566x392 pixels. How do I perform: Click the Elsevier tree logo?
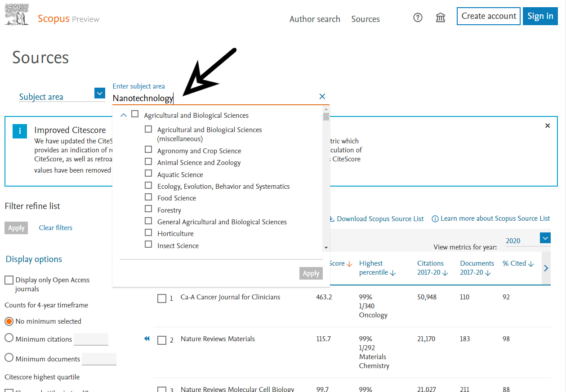pyautogui.click(x=17, y=15)
